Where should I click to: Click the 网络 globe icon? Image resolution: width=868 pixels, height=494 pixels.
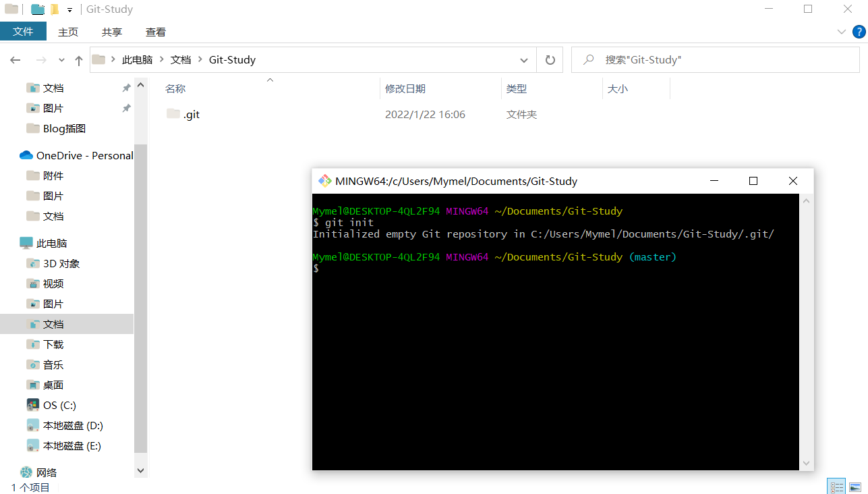tap(26, 472)
